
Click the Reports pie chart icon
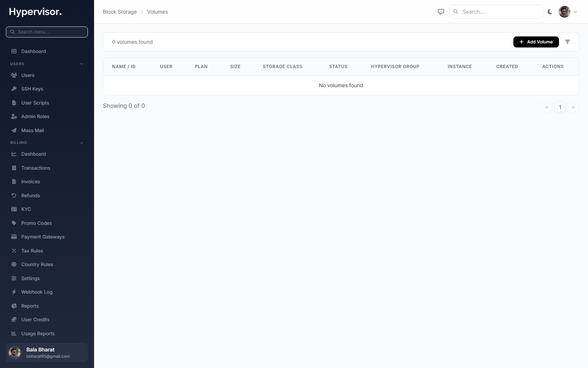tap(14, 306)
